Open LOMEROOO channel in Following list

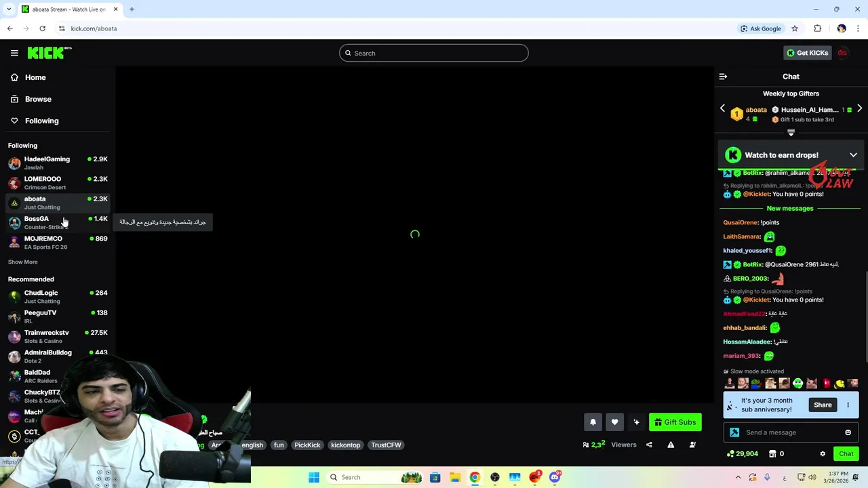(x=58, y=183)
